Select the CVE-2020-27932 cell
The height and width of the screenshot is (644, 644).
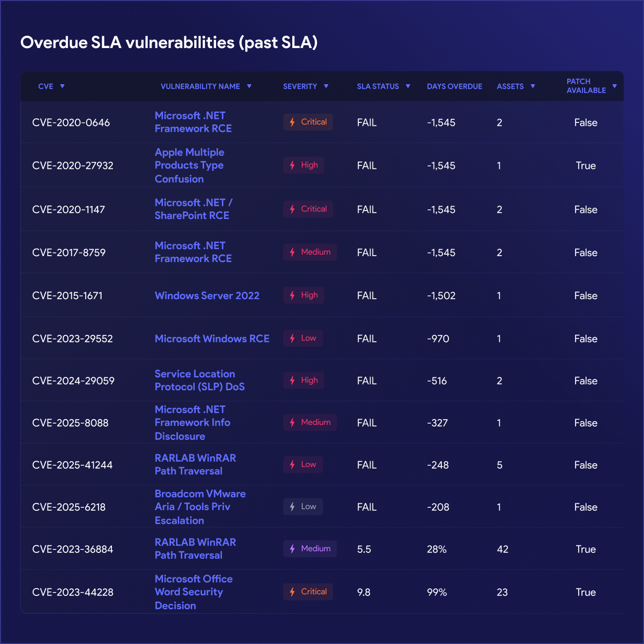click(73, 165)
